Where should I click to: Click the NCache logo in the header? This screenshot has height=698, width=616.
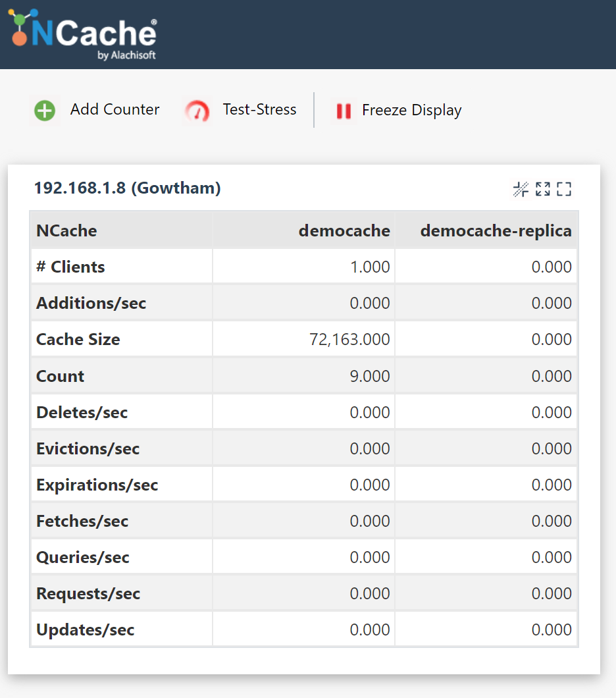[84, 36]
